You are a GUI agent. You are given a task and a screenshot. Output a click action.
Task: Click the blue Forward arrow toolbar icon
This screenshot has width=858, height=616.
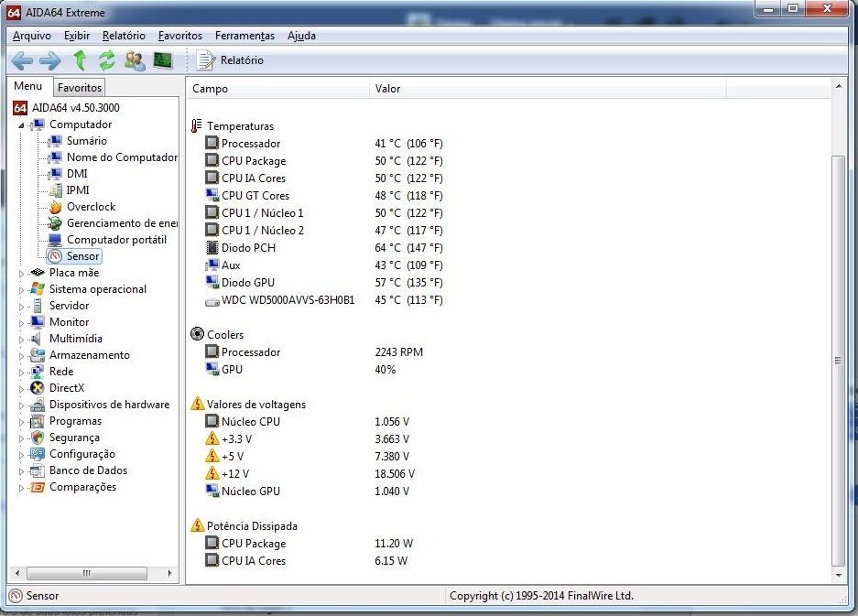pyautogui.click(x=49, y=60)
